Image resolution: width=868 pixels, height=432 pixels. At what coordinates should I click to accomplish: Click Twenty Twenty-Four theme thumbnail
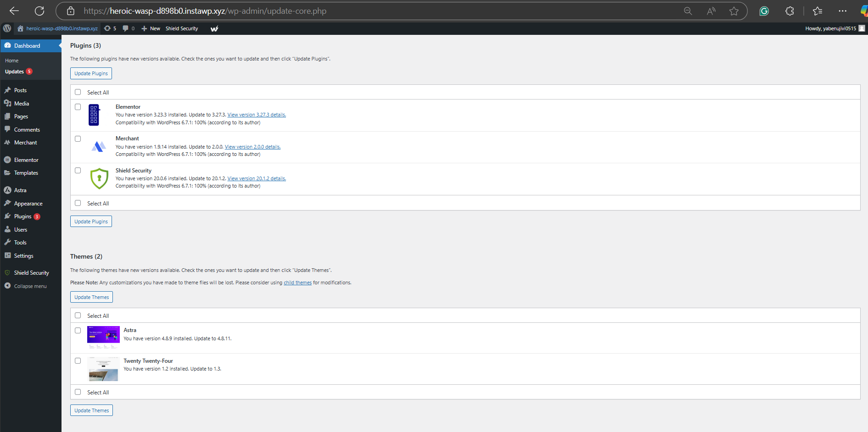pyautogui.click(x=103, y=369)
